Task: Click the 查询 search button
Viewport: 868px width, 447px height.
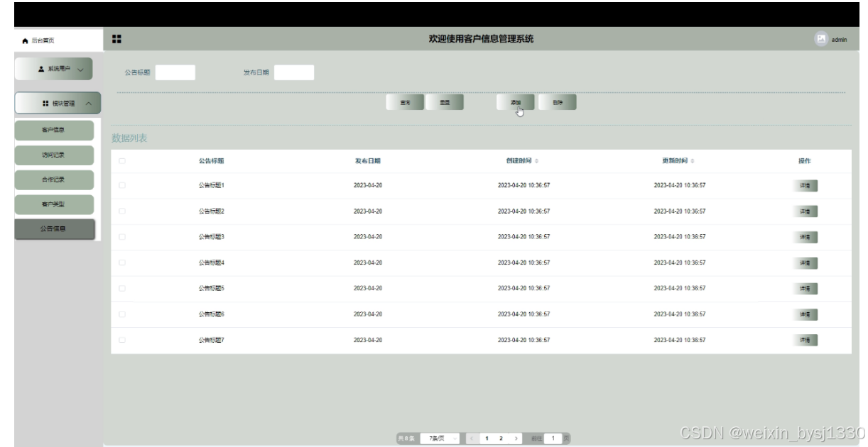Action: (x=405, y=103)
